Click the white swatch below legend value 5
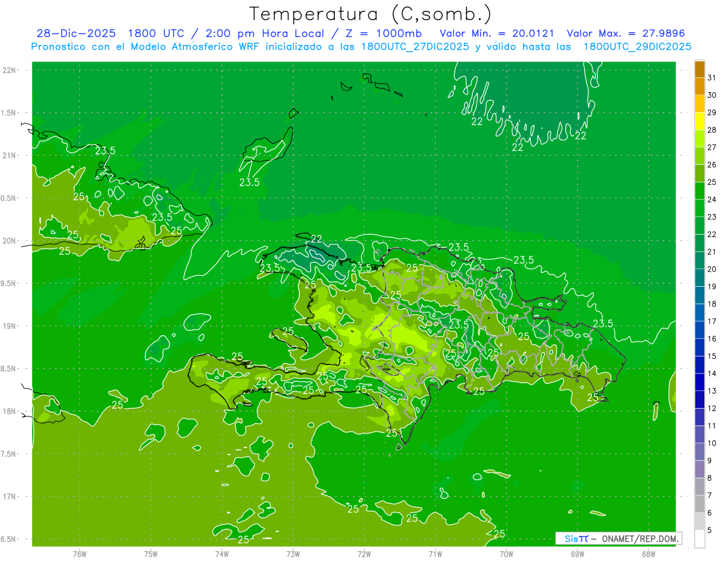Screen dimensions: 728x562 click(x=699, y=538)
